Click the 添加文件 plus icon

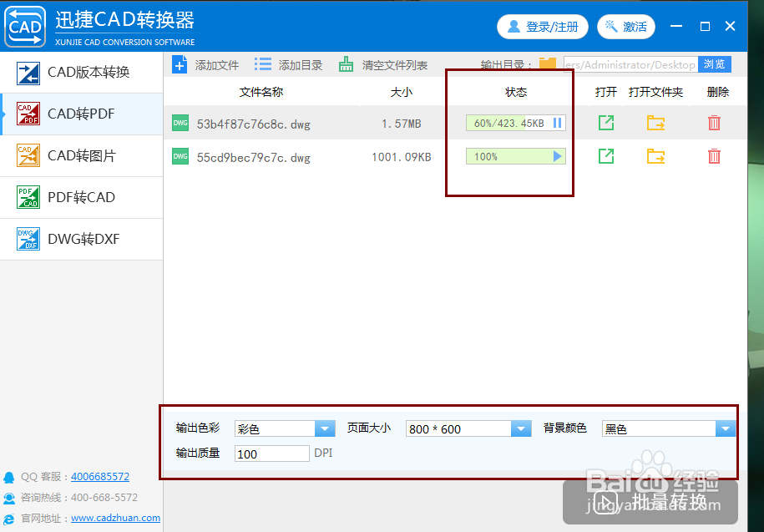180,65
